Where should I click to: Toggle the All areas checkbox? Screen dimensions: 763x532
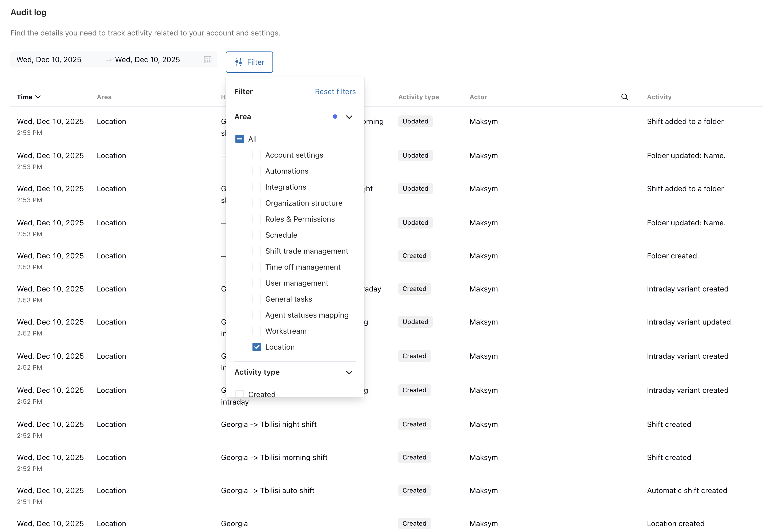coord(239,139)
